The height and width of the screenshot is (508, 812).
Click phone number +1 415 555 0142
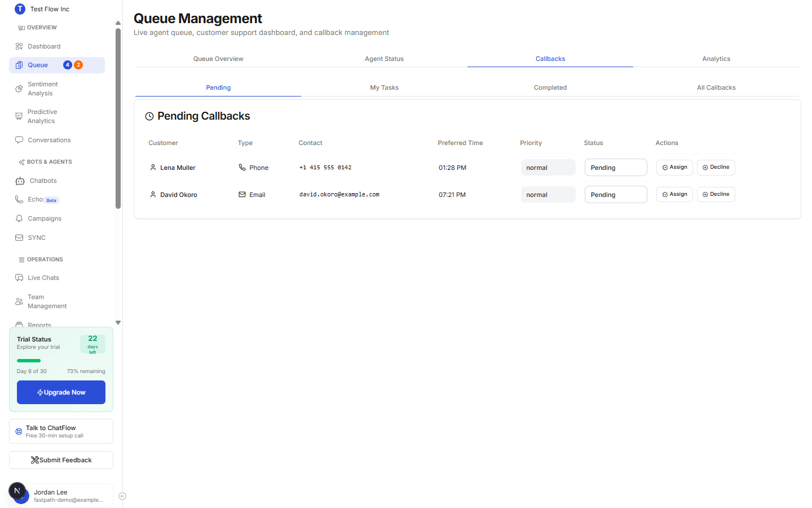325,168
